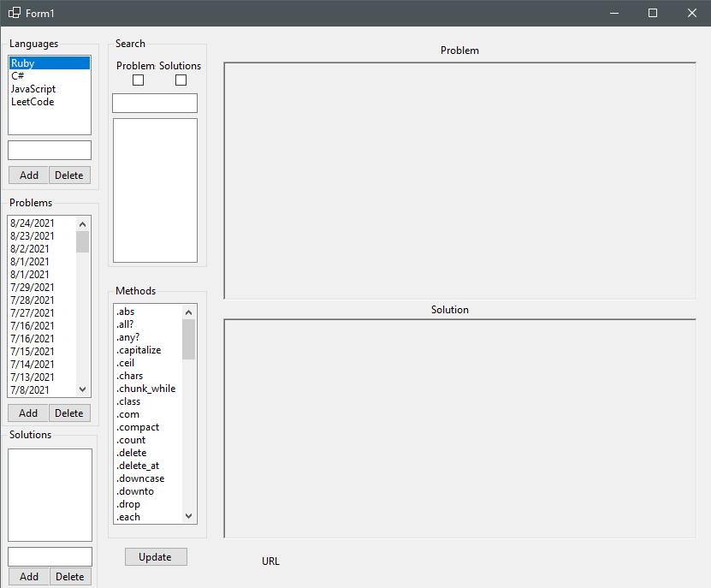Select the .capitalize method in Methods list
711x588 pixels.
pyautogui.click(x=139, y=350)
